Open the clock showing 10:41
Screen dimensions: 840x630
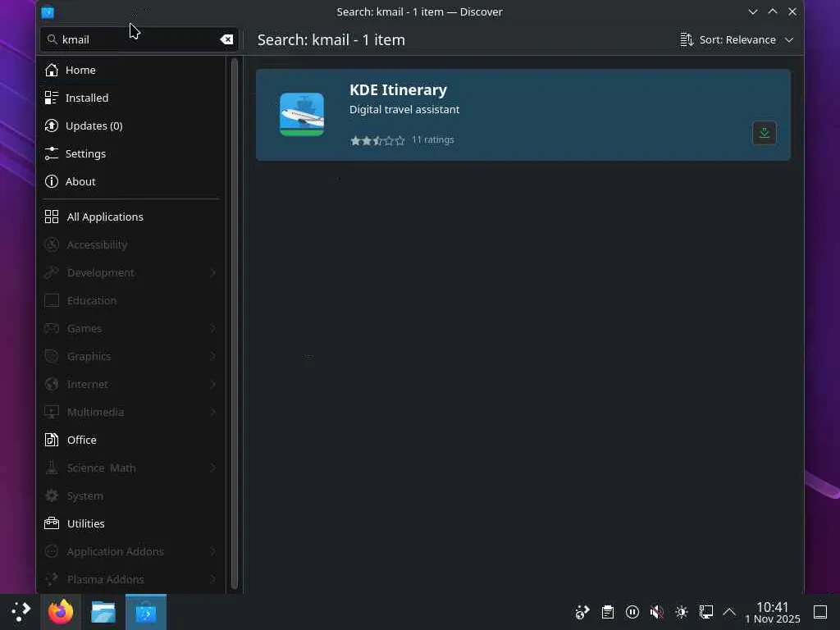click(773, 612)
